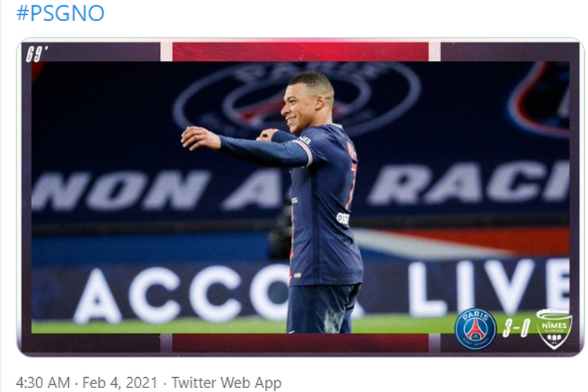Click the sponsor logo on the jersey
Image resolution: width=588 pixels, height=392 pixels.
pyautogui.click(x=343, y=218)
